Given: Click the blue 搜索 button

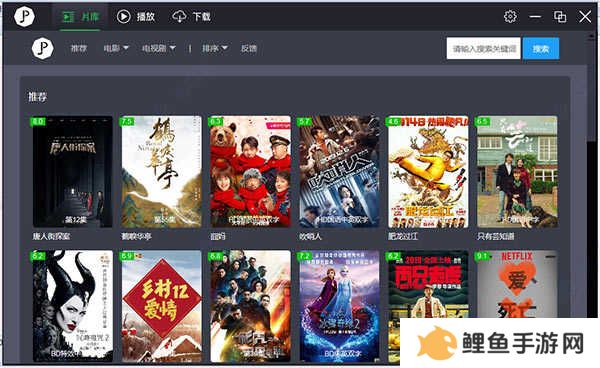Looking at the screenshot, I should 541,49.
